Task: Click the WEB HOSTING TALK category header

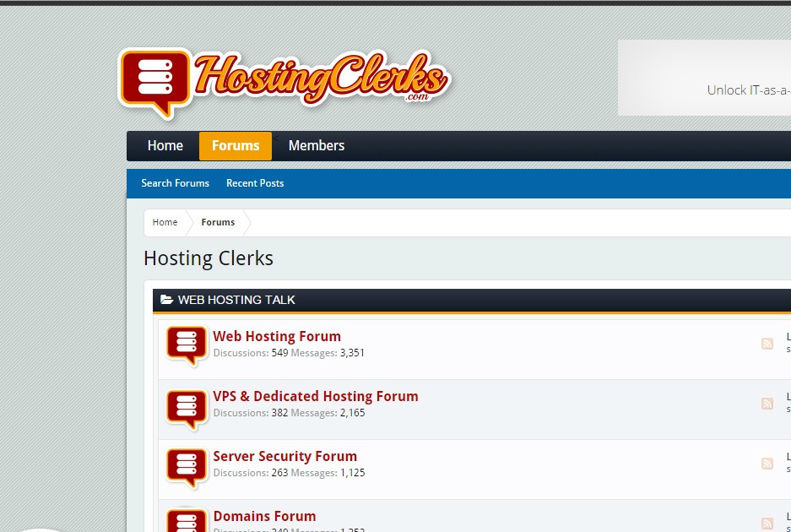Action: point(472,300)
